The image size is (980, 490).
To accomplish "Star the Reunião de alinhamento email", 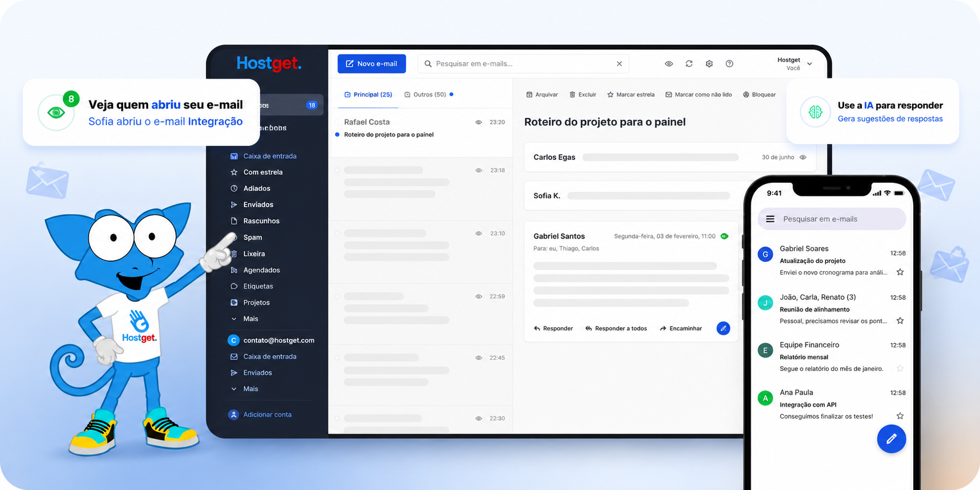I will click(x=900, y=320).
